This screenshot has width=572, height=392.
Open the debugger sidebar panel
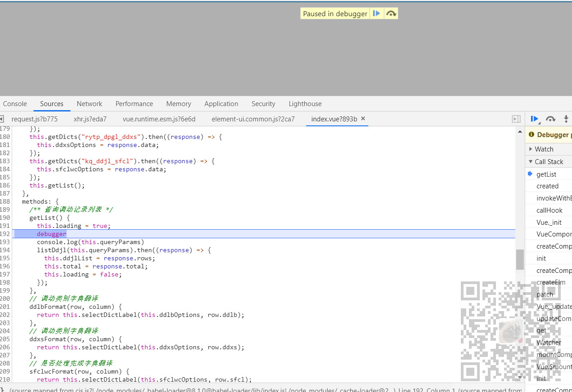tap(516, 119)
